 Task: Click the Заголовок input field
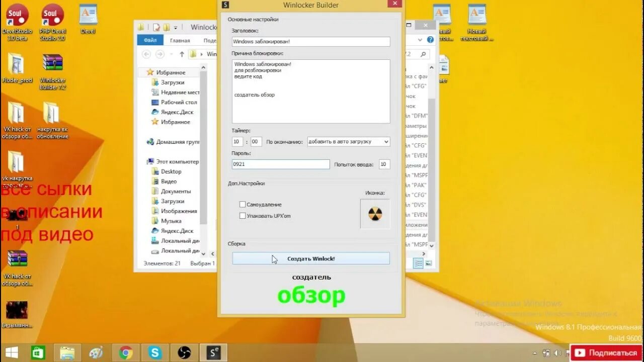tap(311, 41)
